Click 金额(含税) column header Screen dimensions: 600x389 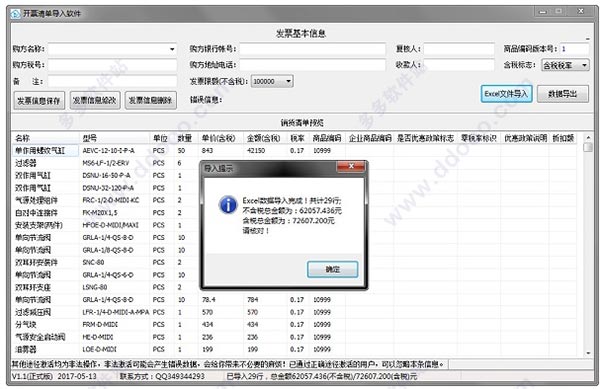tap(265, 138)
